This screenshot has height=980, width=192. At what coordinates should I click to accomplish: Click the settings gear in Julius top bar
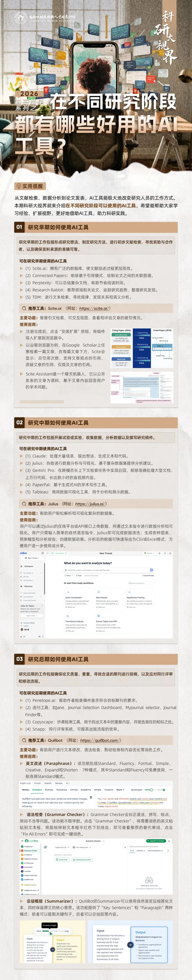(160, 553)
